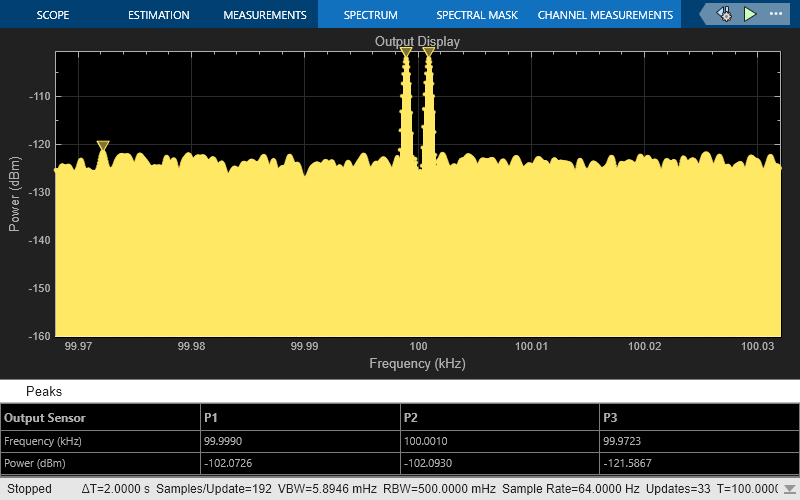Open the three-dots more options menu
The height and width of the screenshot is (500, 800).
coord(776,14)
